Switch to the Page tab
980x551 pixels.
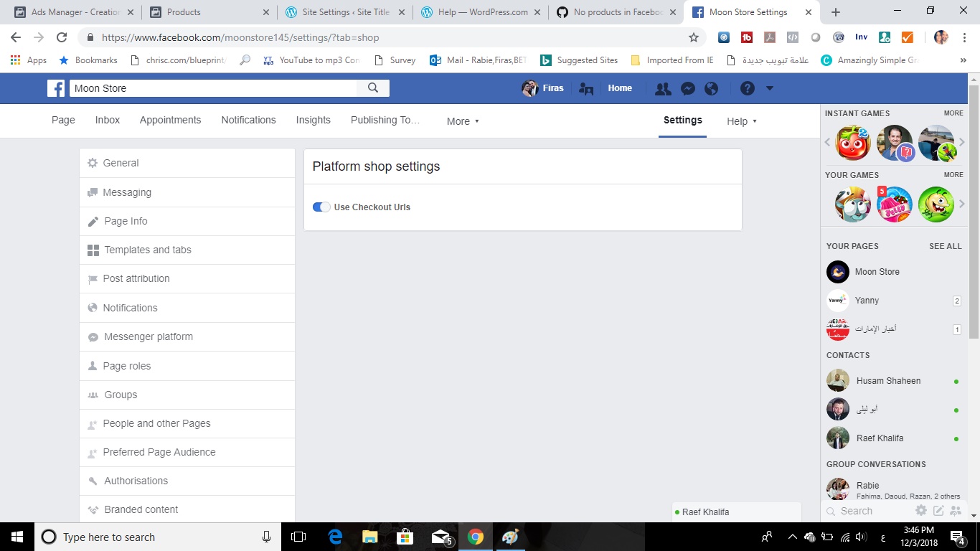63,120
